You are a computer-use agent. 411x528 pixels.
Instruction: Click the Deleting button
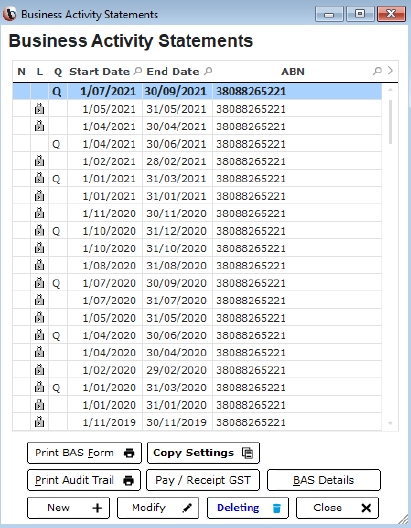(x=248, y=508)
